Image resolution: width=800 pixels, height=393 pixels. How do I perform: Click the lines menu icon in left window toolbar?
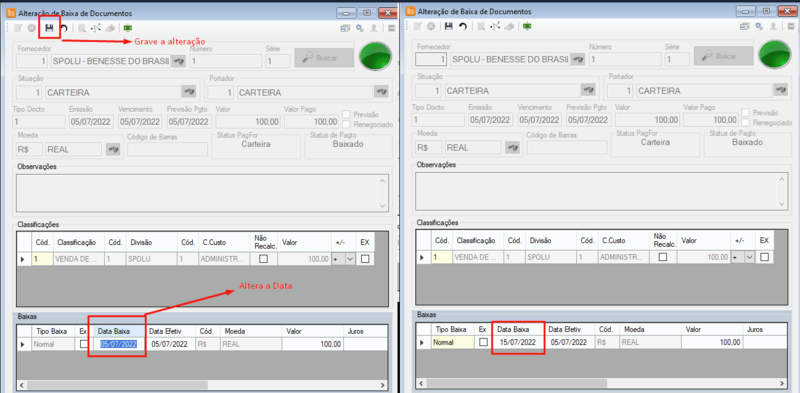pos(392,28)
